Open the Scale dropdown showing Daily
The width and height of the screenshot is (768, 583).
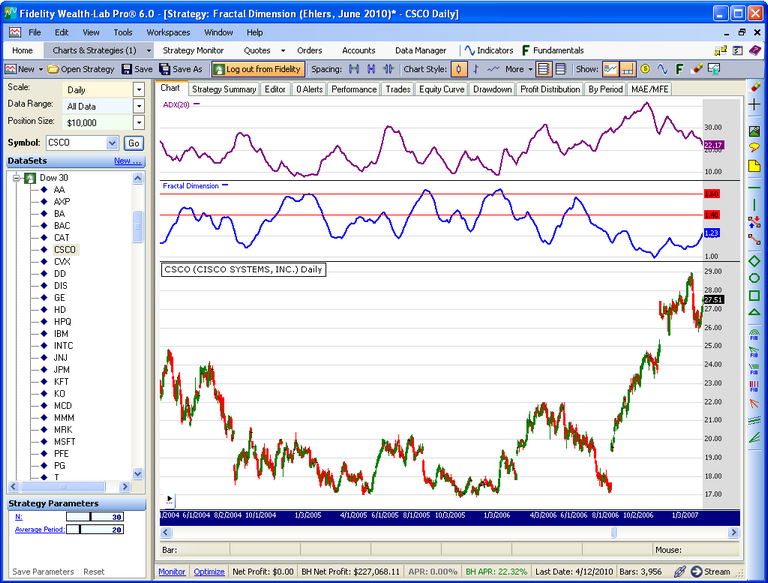(139, 90)
